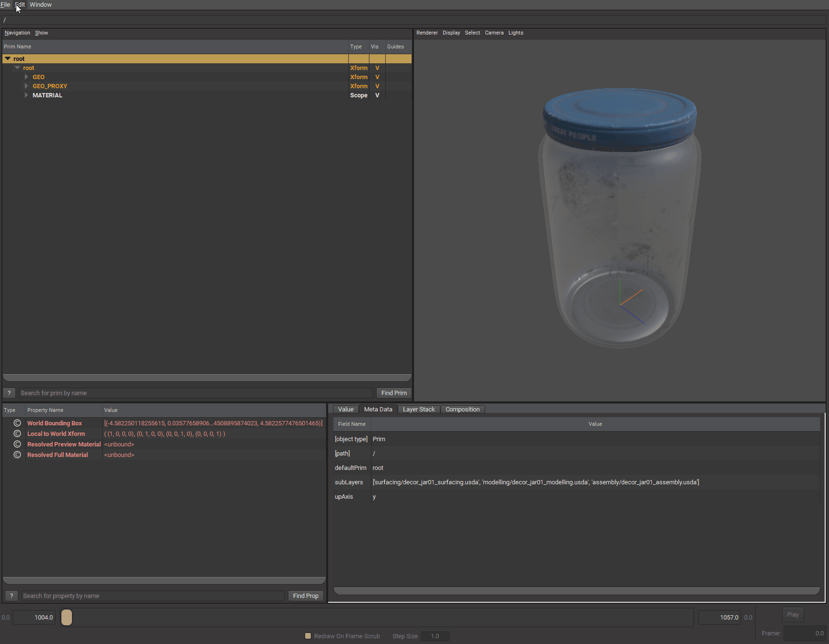Toggle visibility V of the GEO_PROXY prim
Image resolution: width=829 pixels, height=644 pixels.
377,86
